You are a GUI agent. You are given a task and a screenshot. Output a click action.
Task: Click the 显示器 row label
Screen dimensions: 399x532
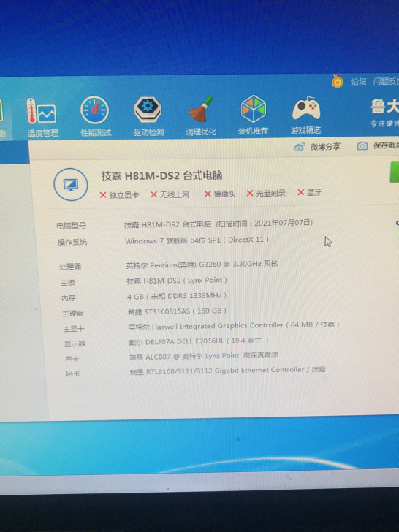pos(75,343)
